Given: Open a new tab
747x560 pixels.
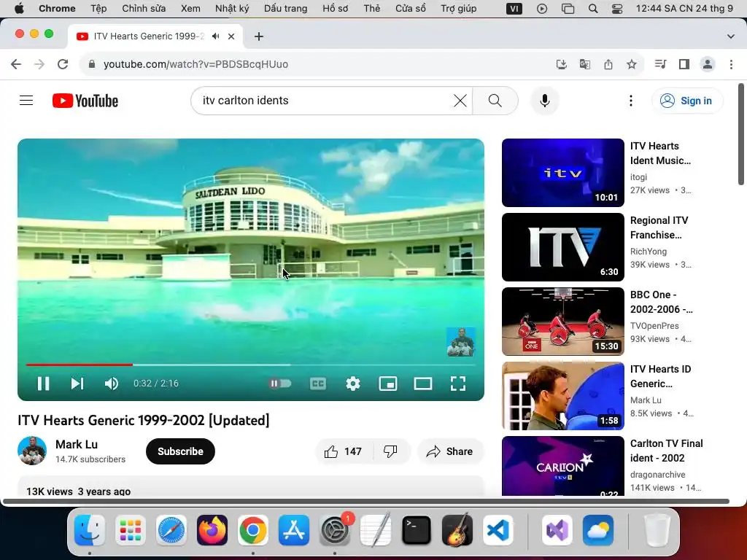Looking at the screenshot, I should coord(259,36).
